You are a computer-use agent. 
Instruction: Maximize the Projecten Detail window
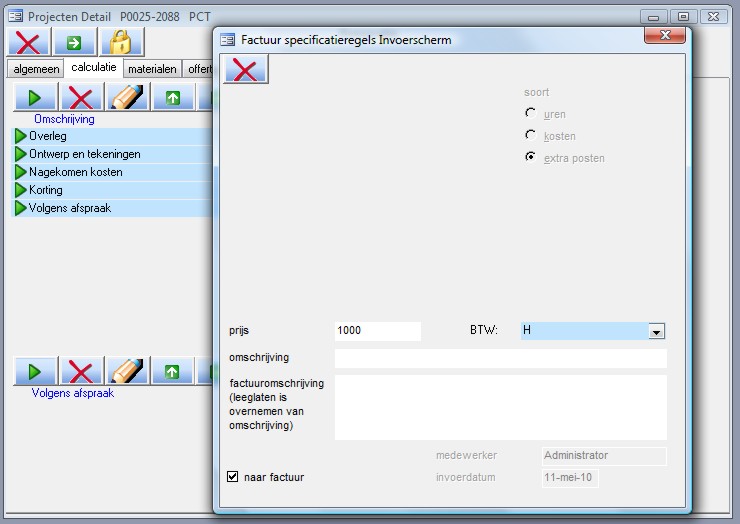pos(683,17)
